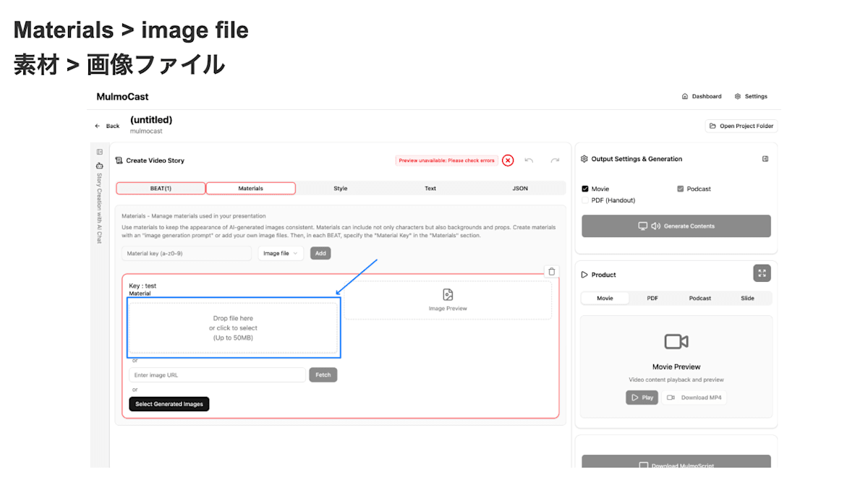Click the error dismiss icon next to preview warning
The image size is (868, 488).
point(507,160)
